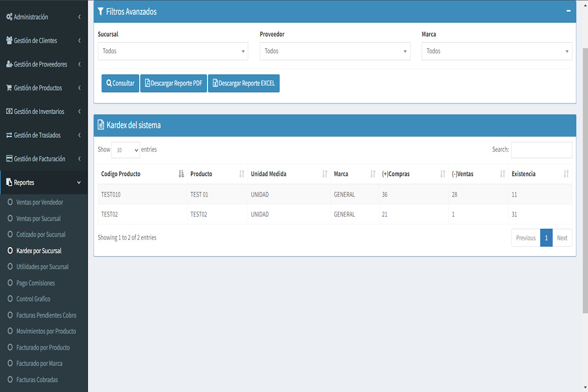
Task: Click the Gestión de Facturación card icon
Action: tap(9, 159)
